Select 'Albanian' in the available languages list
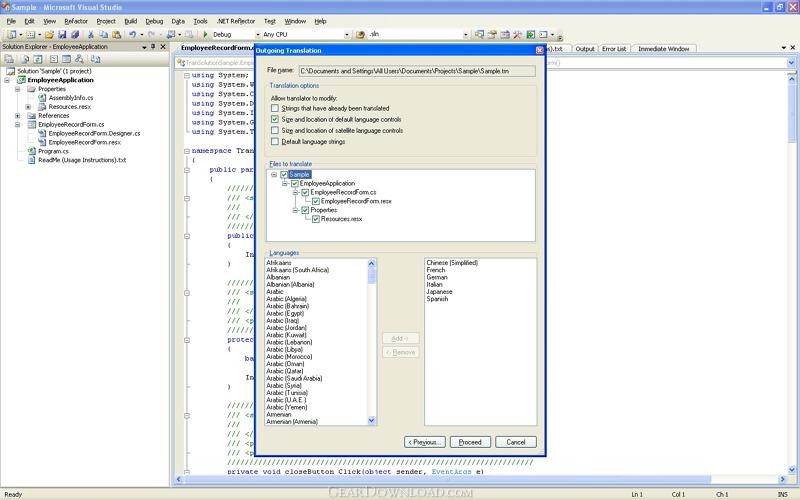 pyautogui.click(x=278, y=277)
